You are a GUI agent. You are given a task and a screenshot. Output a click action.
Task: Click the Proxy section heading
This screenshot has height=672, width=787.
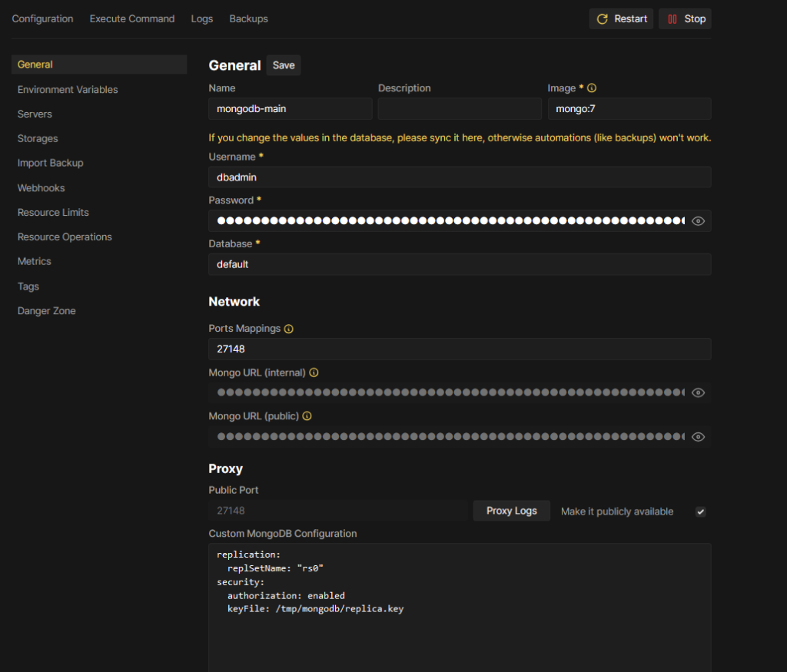pyautogui.click(x=225, y=469)
